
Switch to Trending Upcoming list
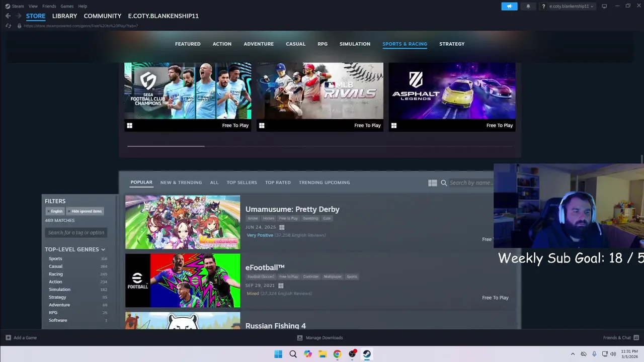pyautogui.click(x=324, y=183)
